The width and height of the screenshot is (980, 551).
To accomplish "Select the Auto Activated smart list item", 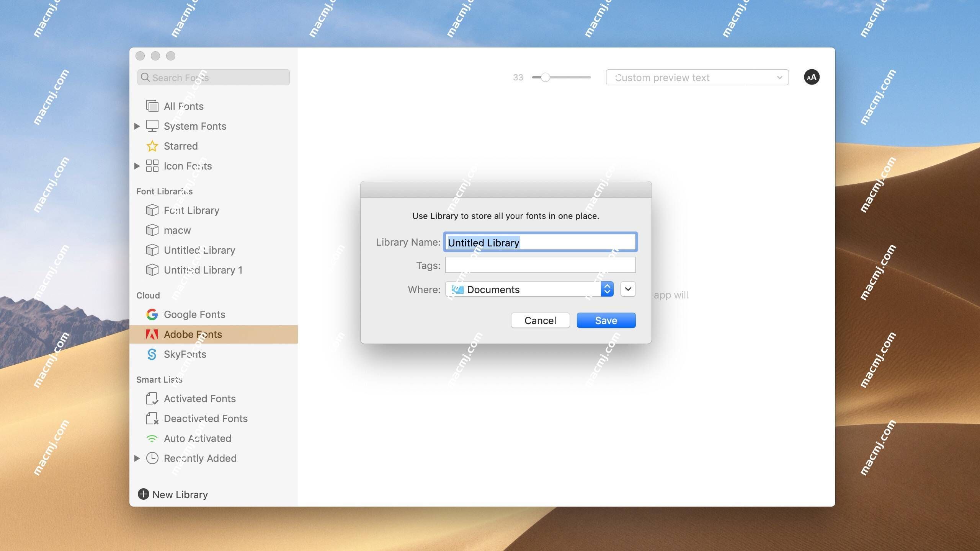I will pos(197,438).
